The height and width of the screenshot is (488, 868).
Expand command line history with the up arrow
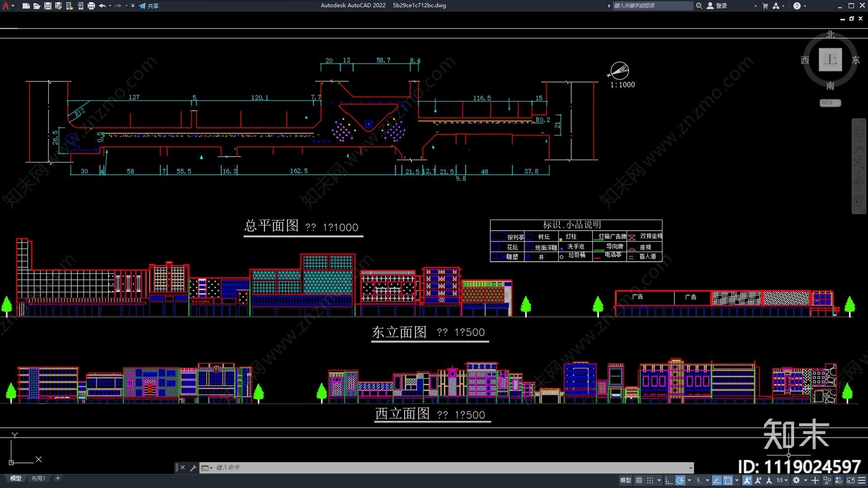click(691, 467)
